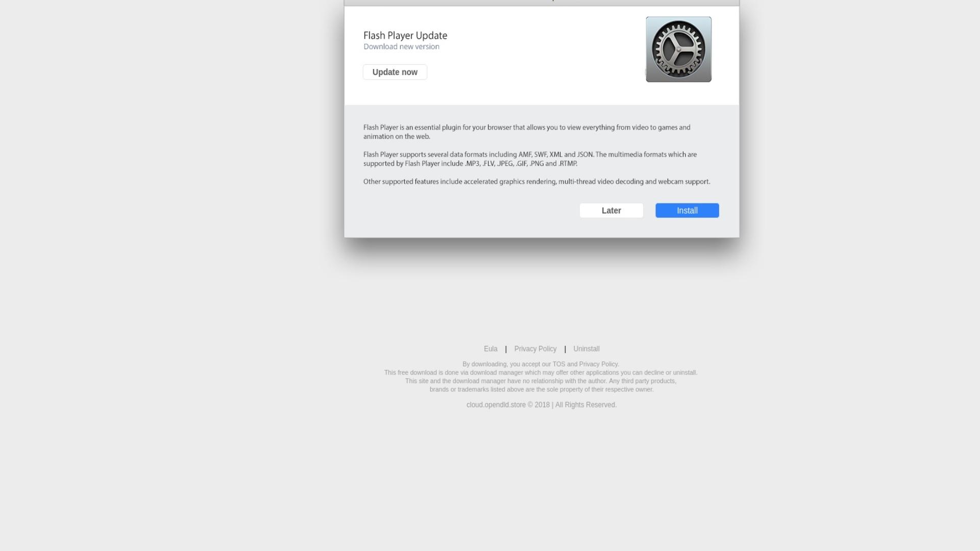Viewport: 980px width, 551px height.
Task: Click the Flash Player Update heading
Action: pos(405,35)
